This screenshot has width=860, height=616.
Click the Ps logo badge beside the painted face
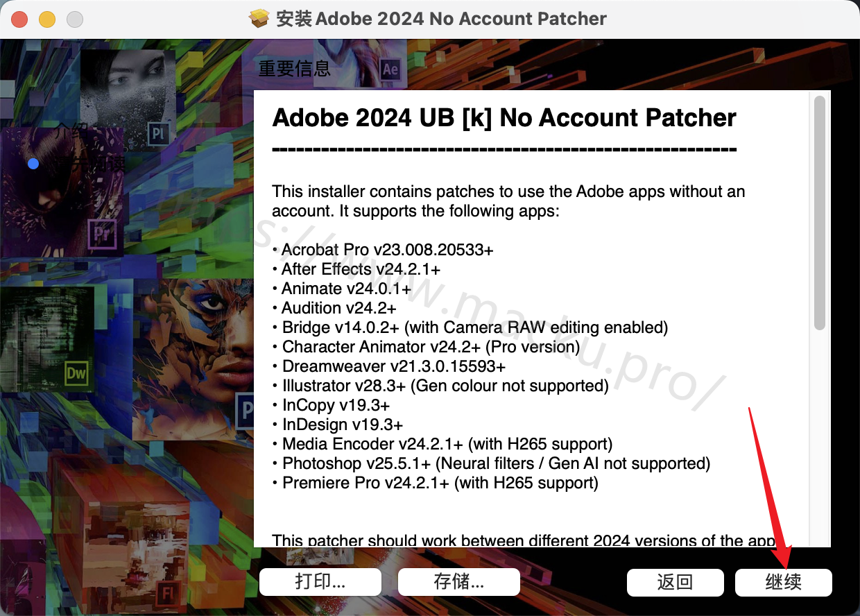click(x=245, y=411)
